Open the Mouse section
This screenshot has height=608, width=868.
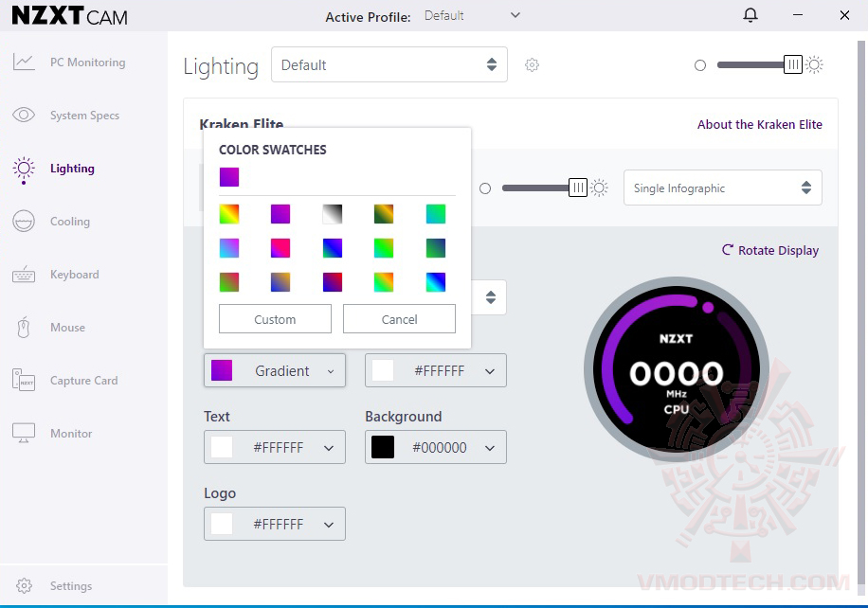[x=67, y=328]
